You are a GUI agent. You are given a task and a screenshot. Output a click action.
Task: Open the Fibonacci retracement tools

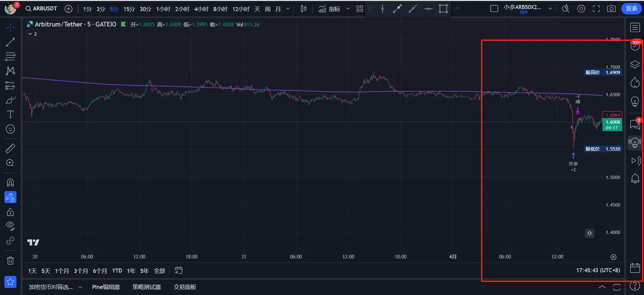[10, 57]
